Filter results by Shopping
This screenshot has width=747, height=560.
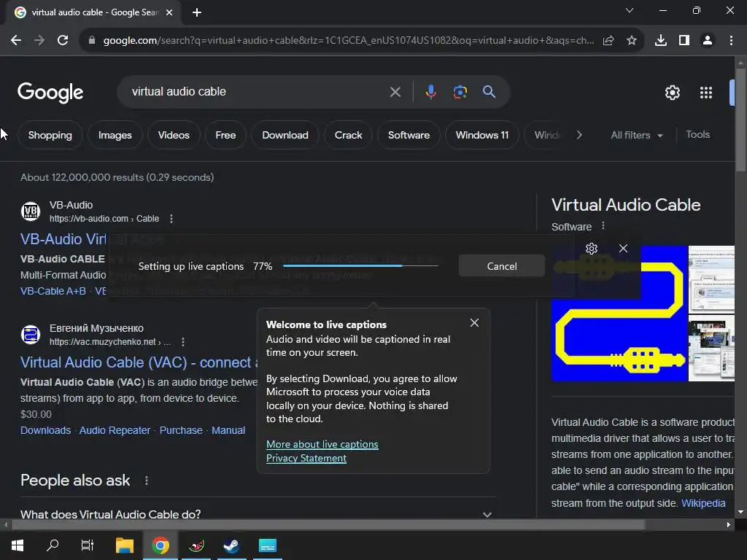tap(50, 135)
